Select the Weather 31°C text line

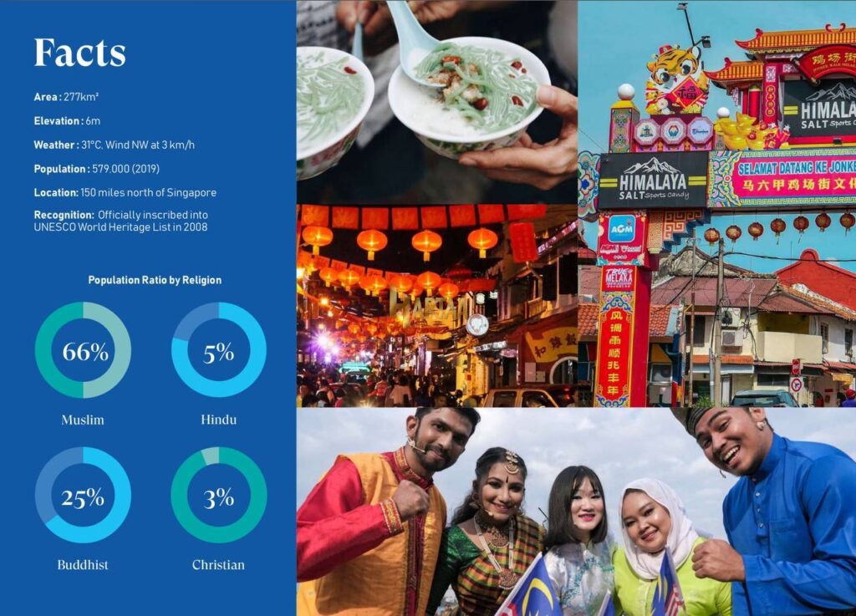[114, 145]
